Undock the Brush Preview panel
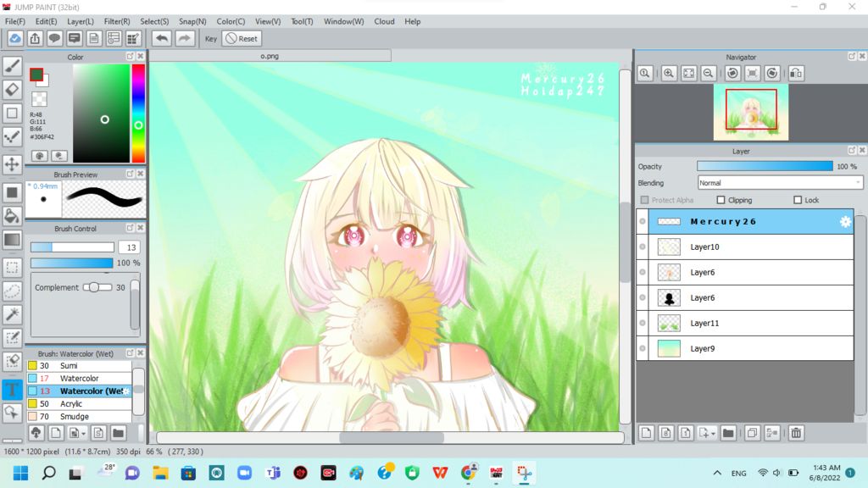Screen dimensions: 868x488 pyautogui.click(x=130, y=174)
